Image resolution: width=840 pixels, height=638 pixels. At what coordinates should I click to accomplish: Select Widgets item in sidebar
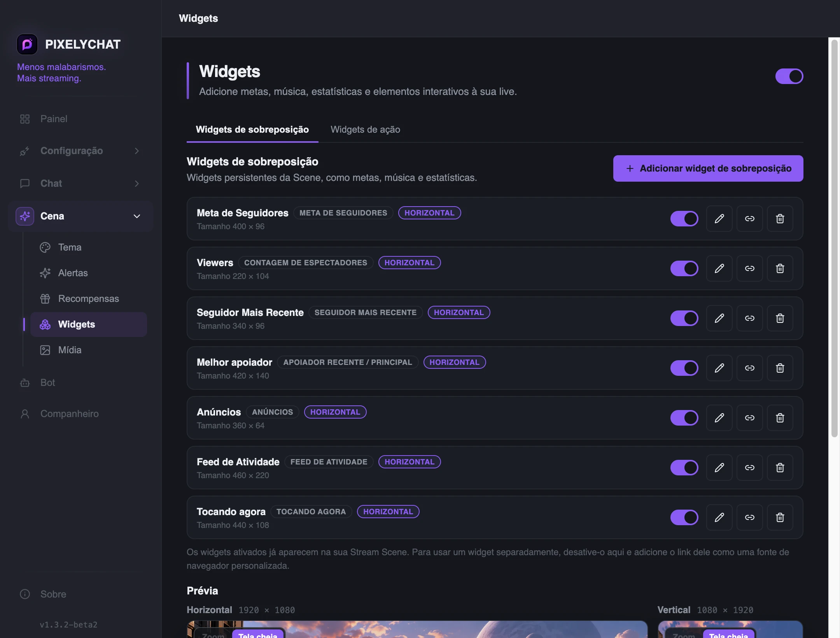click(89, 324)
